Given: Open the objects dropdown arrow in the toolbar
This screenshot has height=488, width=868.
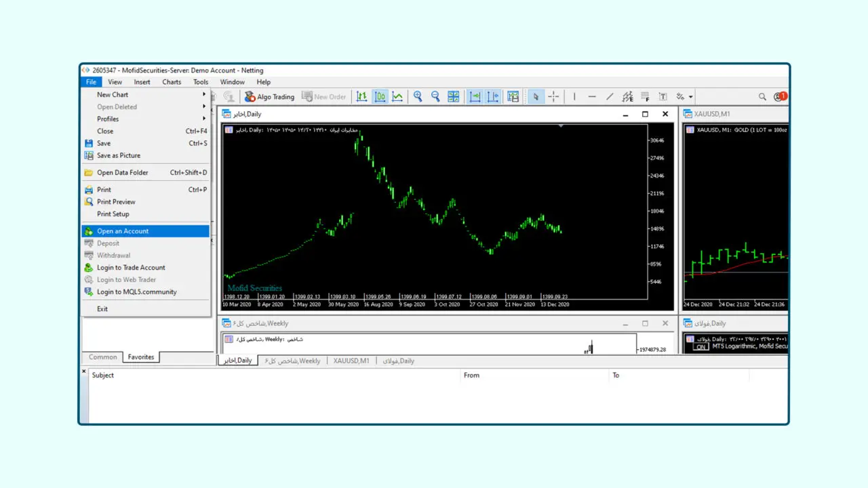Looking at the screenshot, I should pyautogui.click(x=690, y=97).
